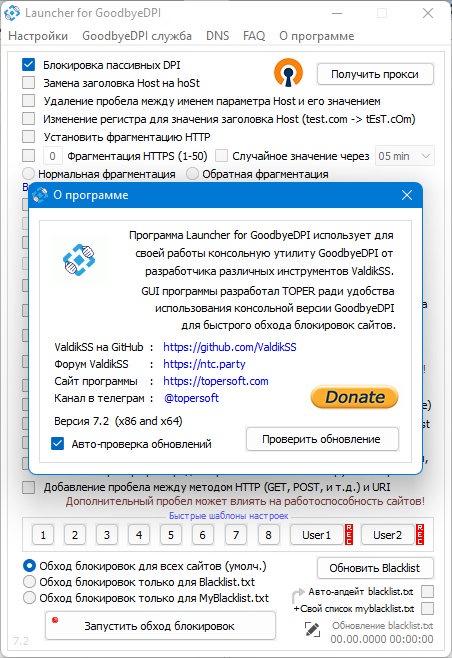Open the https://topersoft.com link

pos(216,381)
